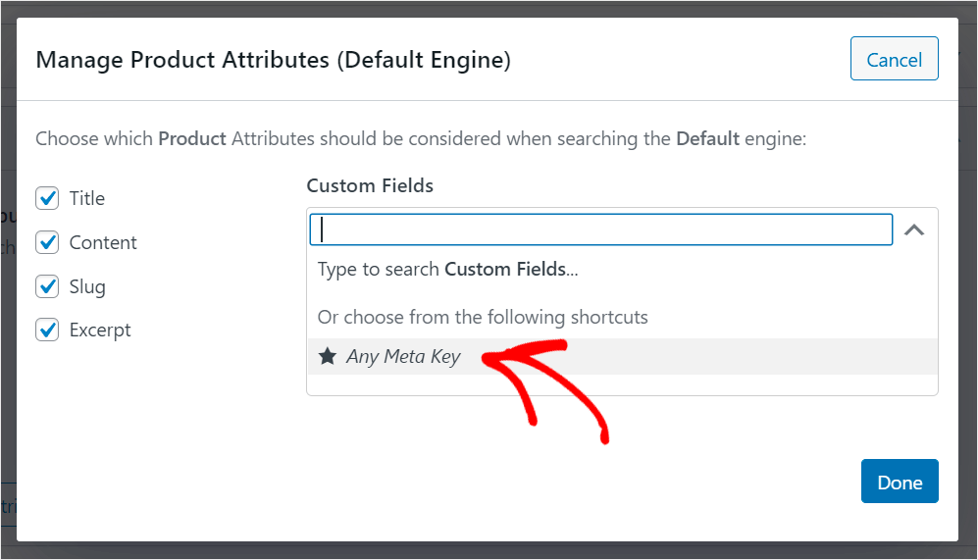This screenshot has height=560, width=978.
Task: Disable the Slug attribute checkbox
Action: pos(47,286)
